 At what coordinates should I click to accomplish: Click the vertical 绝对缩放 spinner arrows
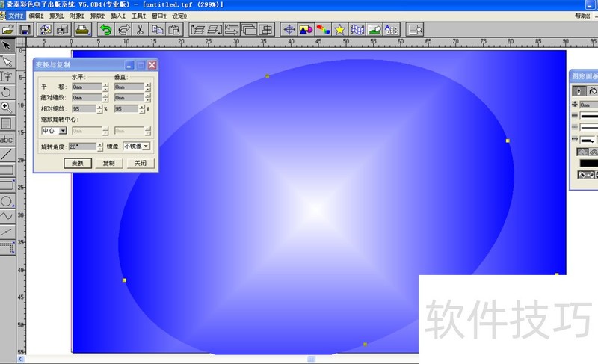point(147,98)
